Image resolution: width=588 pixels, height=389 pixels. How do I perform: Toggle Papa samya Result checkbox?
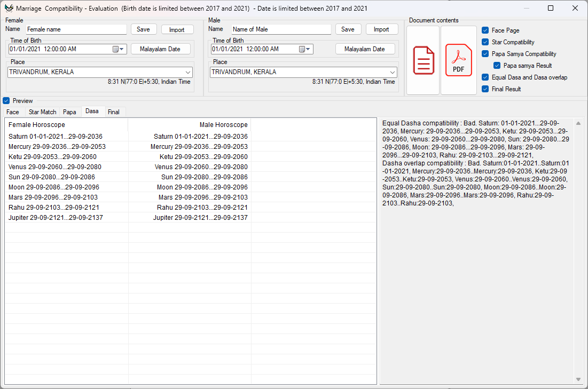497,66
